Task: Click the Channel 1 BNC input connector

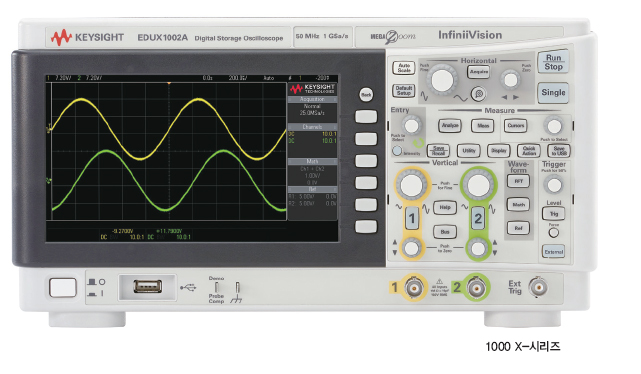Action: click(413, 288)
